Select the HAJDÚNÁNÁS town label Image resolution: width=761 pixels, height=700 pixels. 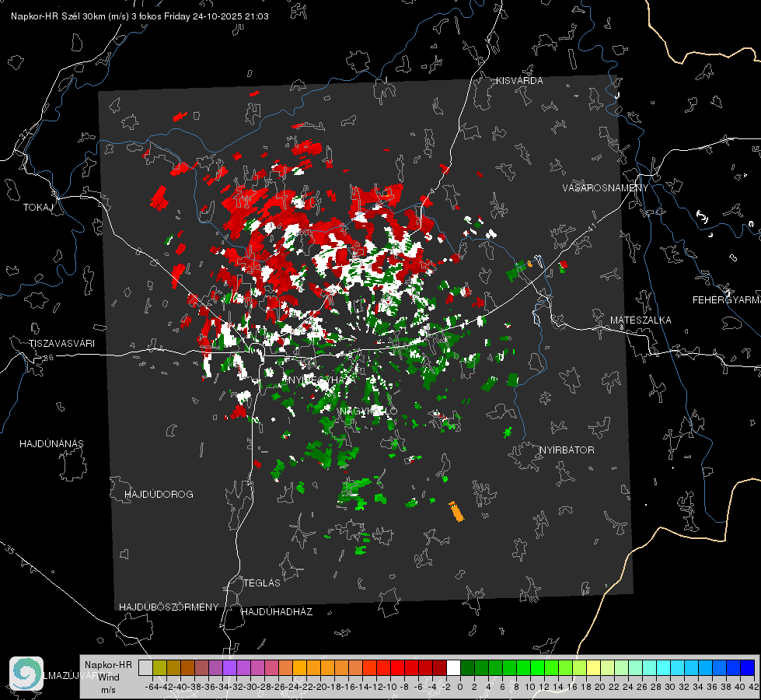[51, 444]
